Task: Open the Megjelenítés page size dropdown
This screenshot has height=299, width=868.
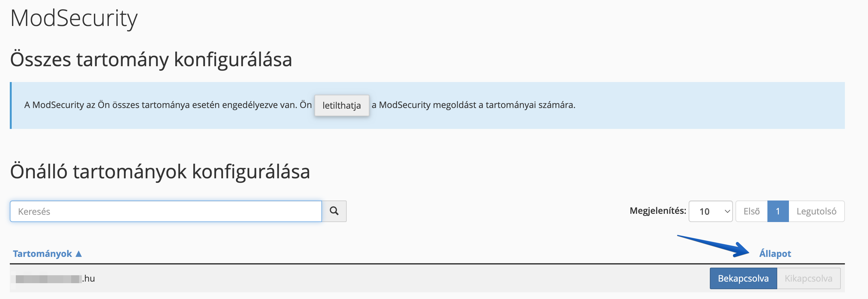Action: [x=710, y=211]
